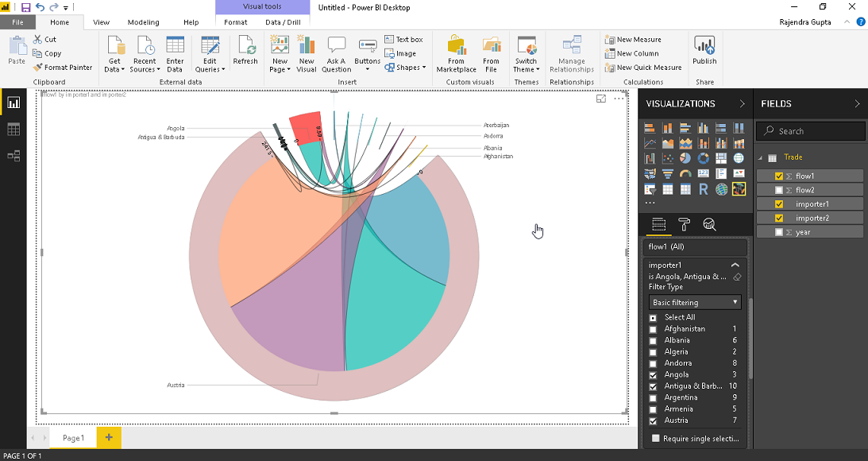Publish the report
This screenshot has height=461, width=868.
(x=704, y=50)
